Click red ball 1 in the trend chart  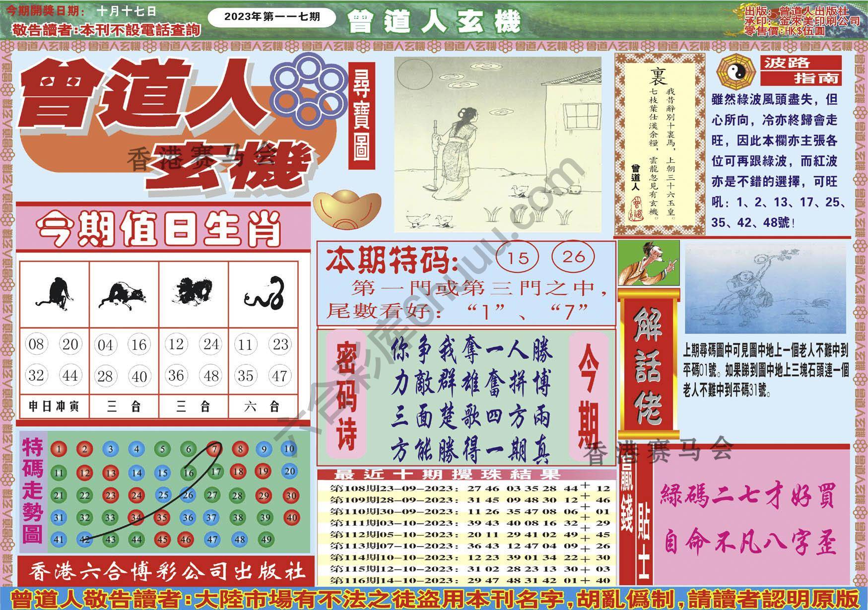point(59,450)
